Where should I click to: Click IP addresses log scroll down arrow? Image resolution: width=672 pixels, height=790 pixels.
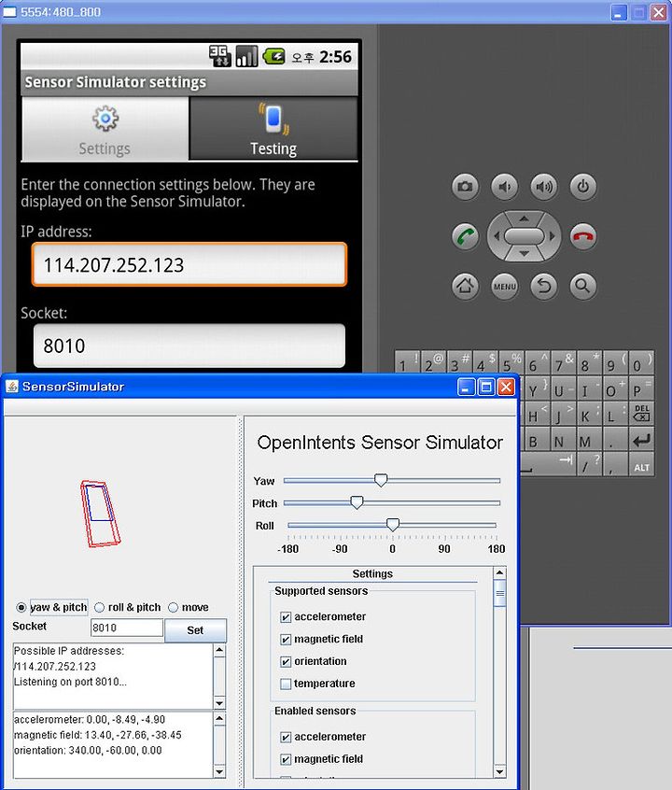tap(219, 703)
